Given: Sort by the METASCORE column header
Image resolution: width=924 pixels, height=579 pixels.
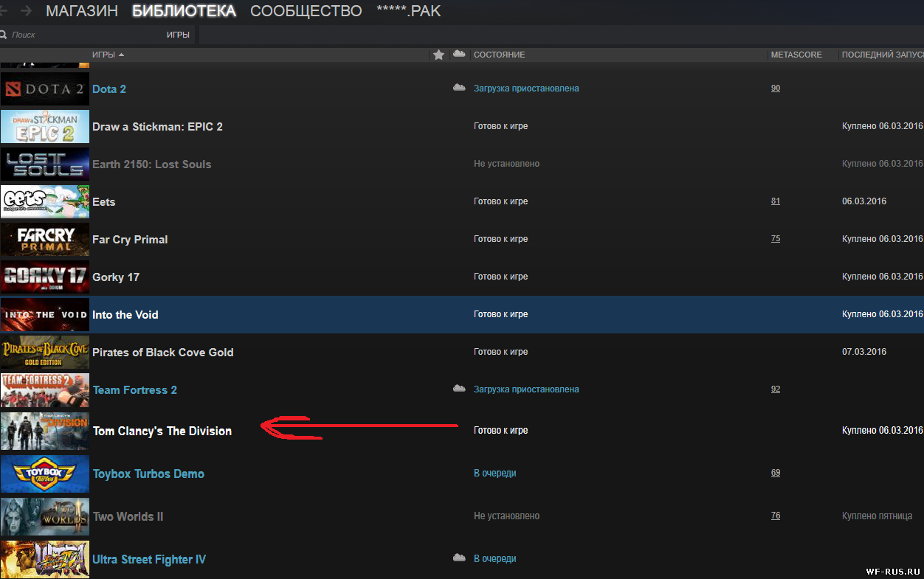Looking at the screenshot, I should click(x=796, y=55).
